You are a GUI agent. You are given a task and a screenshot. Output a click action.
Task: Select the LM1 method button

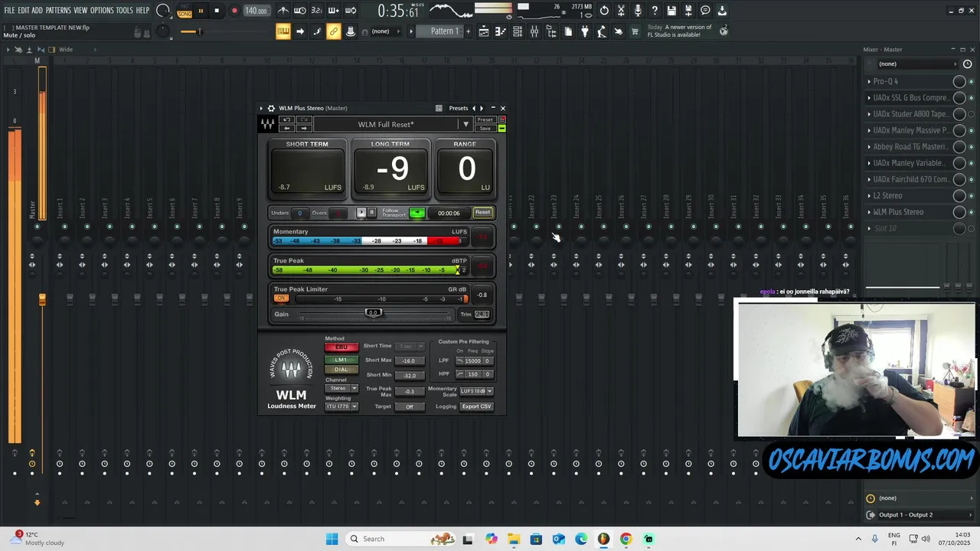tap(341, 360)
